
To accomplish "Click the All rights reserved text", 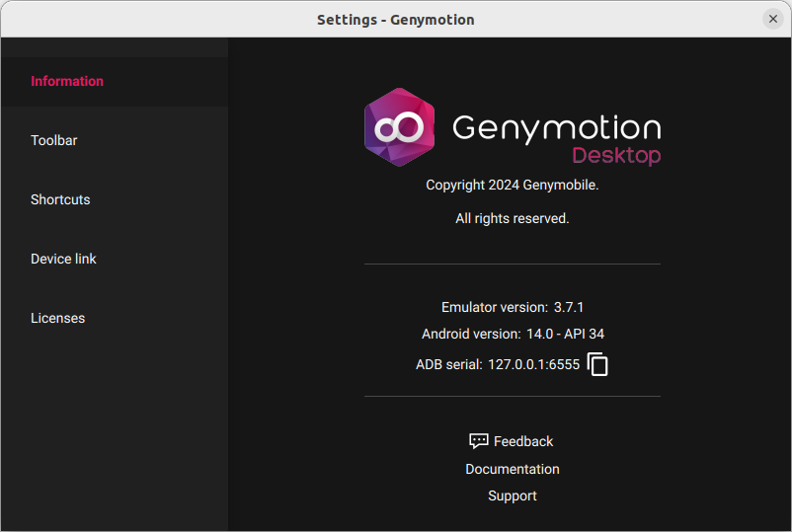I will pyautogui.click(x=513, y=218).
